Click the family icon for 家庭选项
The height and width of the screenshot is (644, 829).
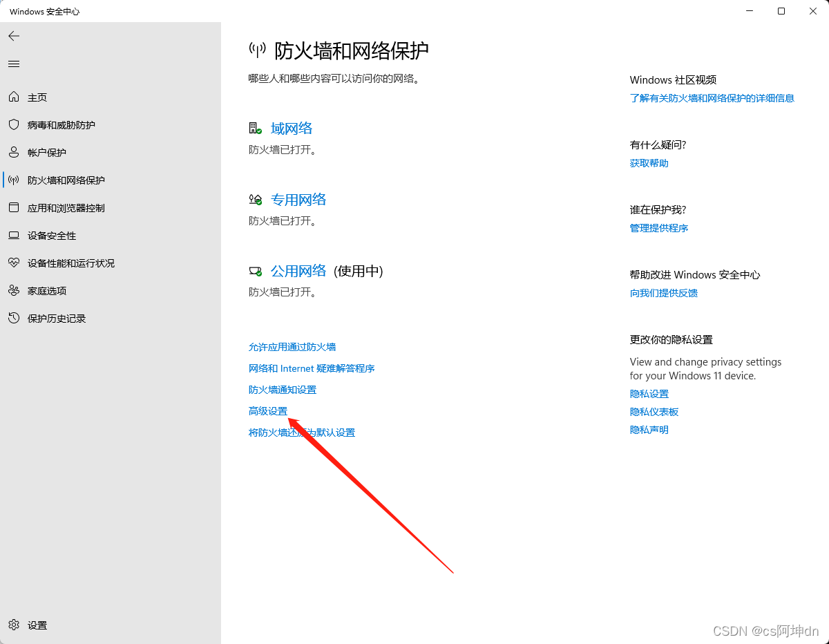14,291
